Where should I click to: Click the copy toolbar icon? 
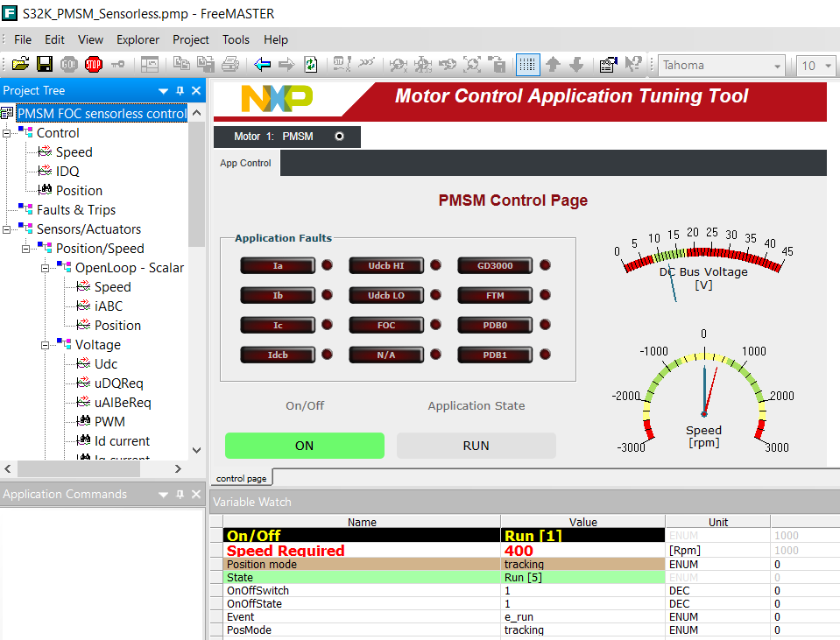181,64
